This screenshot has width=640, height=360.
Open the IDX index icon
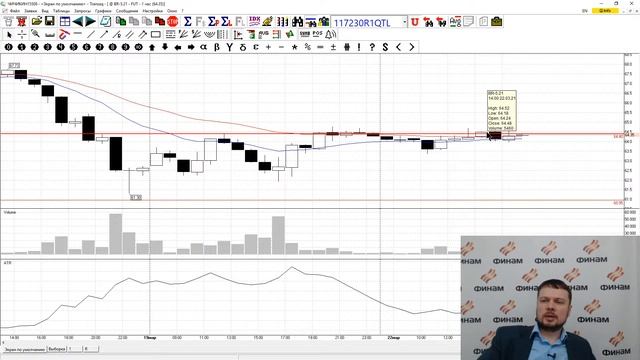coord(254,21)
